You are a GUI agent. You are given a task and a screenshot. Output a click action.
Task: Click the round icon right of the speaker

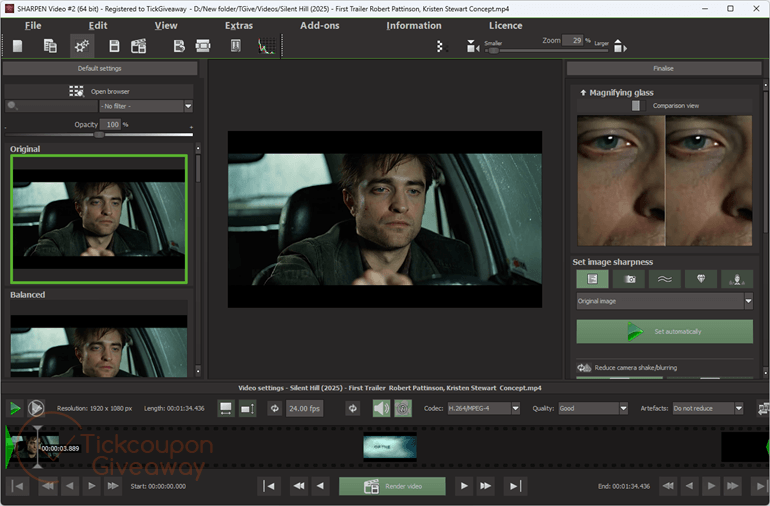pos(403,408)
